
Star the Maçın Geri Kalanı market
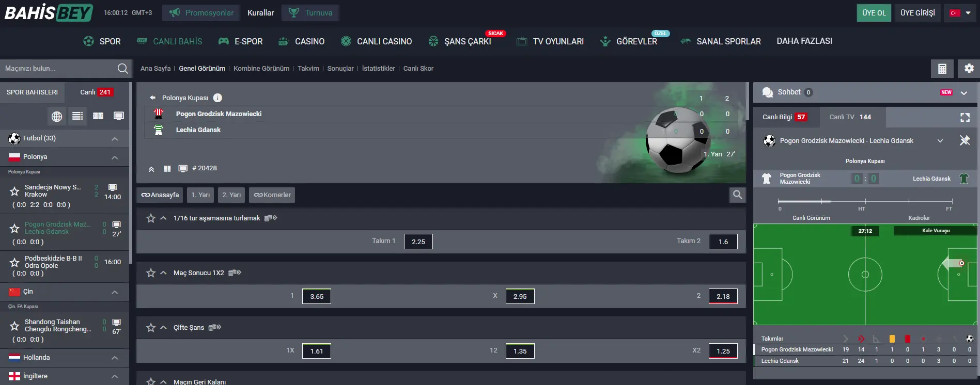pos(151,381)
